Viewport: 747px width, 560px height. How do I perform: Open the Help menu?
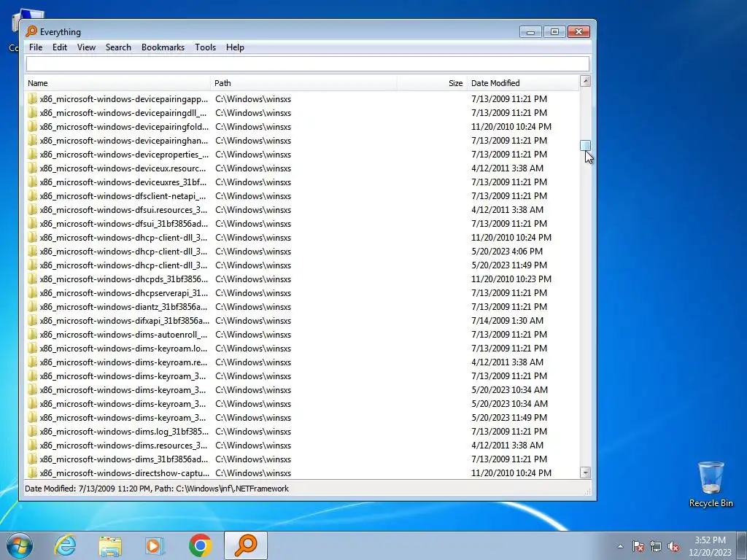(235, 47)
